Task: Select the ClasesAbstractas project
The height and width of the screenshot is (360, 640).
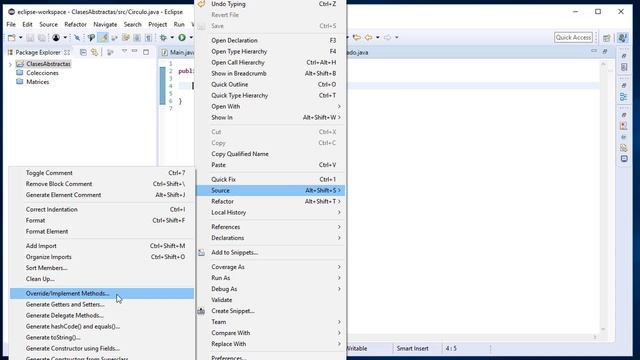Action: tap(48, 64)
